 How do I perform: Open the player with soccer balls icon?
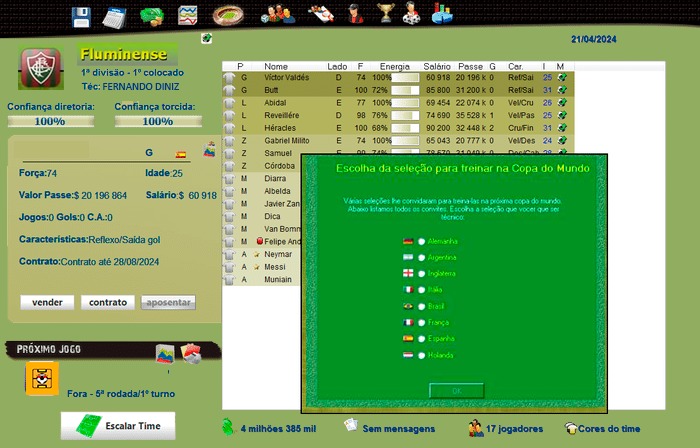pos(411,12)
